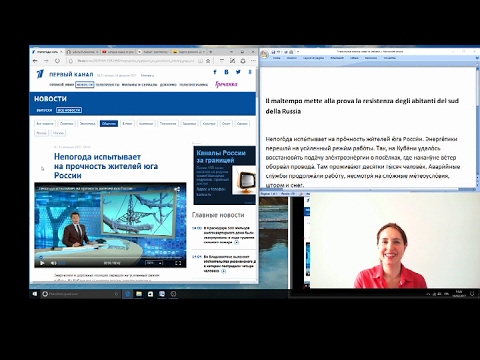480x360 pixels.
Task: Open the VK social icon
Action: [x=226, y=72]
